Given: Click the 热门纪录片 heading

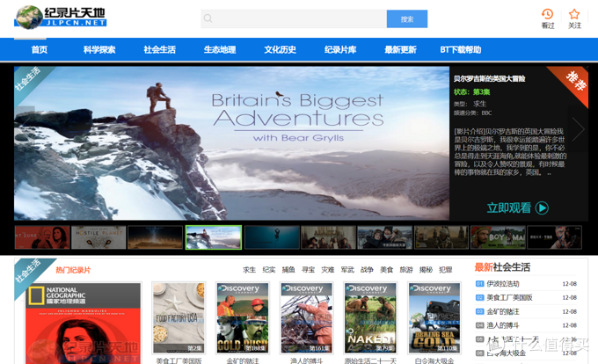Looking at the screenshot, I should (x=73, y=270).
